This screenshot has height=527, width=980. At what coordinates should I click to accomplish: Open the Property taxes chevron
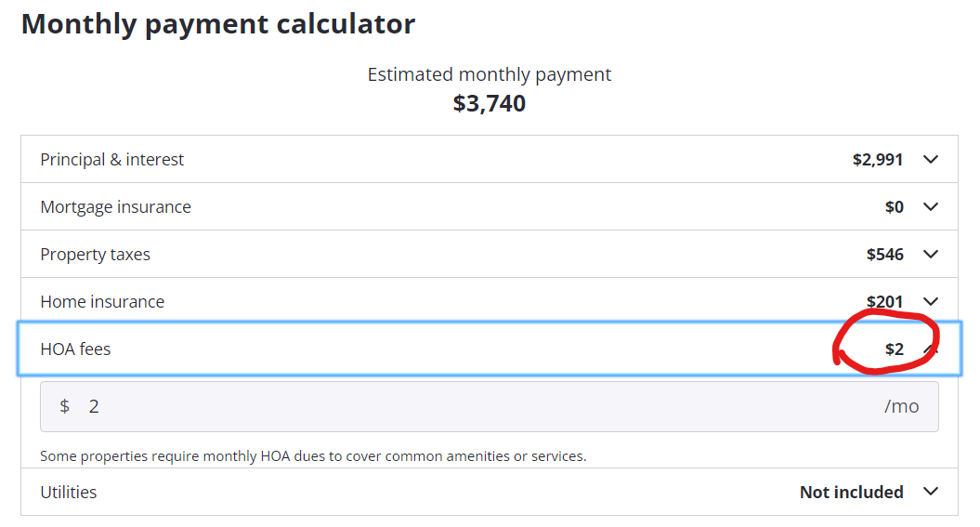tap(931, 255)
